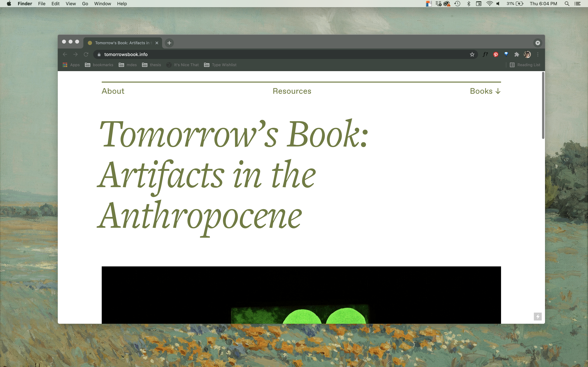Jump to the Books section link

[x=485, y=91]
